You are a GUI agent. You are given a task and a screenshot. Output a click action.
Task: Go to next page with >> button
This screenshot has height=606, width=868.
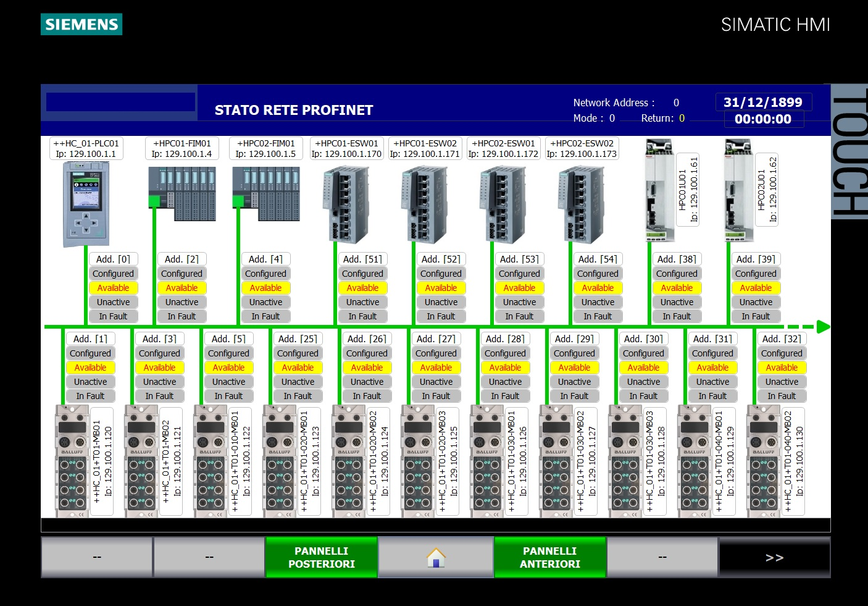click(774, 557)
